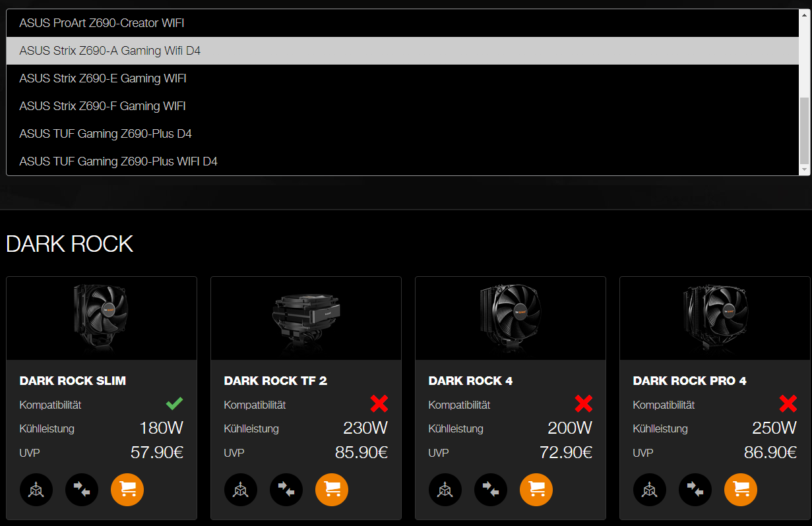Click the motherboard list scrollbar thumb
The image size is (812, 526).
804,131
